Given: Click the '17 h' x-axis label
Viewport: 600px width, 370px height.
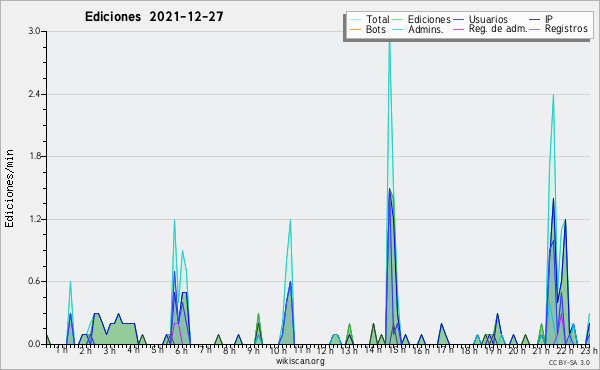Looking at the screenshot, I should click(x=445, y=350).
